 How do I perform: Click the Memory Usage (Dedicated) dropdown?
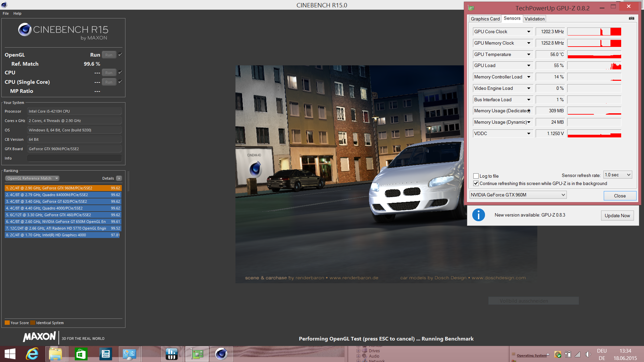coord(529,111)
